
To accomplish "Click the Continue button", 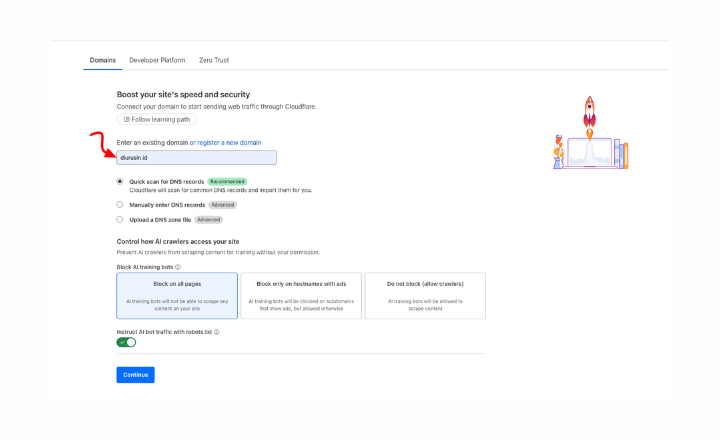I will [135, 375].
